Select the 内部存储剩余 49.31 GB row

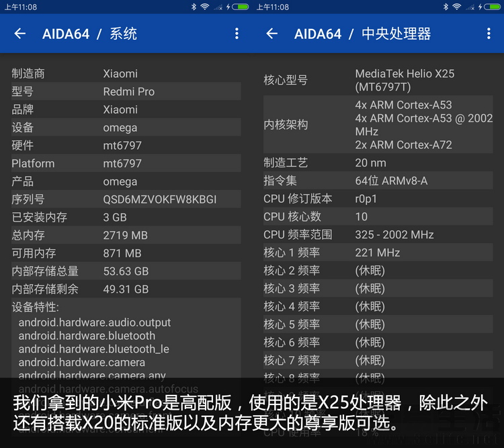point(126,289)
